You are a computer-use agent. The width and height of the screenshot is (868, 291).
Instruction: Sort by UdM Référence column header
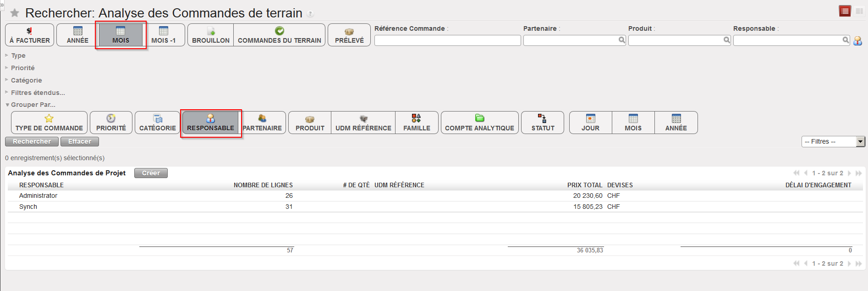[399, 185]
